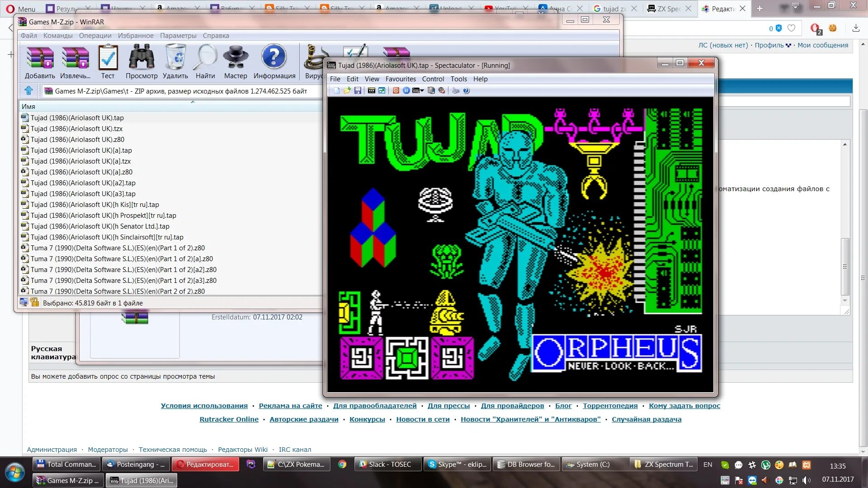The image size is (868, 488).
Task: Bookmark page with heart icon
Action: pyautogui.click(x=791, y=28)
